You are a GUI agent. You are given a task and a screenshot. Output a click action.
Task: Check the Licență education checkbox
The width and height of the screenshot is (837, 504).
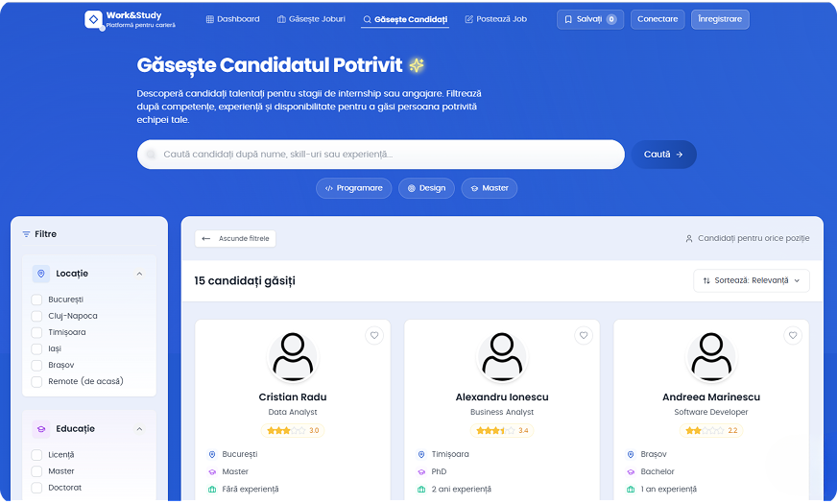36,455
